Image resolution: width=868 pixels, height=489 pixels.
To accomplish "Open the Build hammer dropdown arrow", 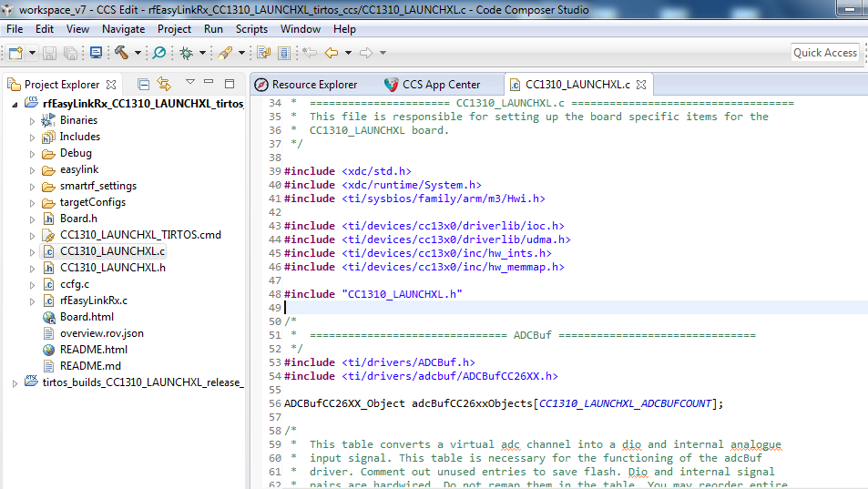I will click(138, 53).
